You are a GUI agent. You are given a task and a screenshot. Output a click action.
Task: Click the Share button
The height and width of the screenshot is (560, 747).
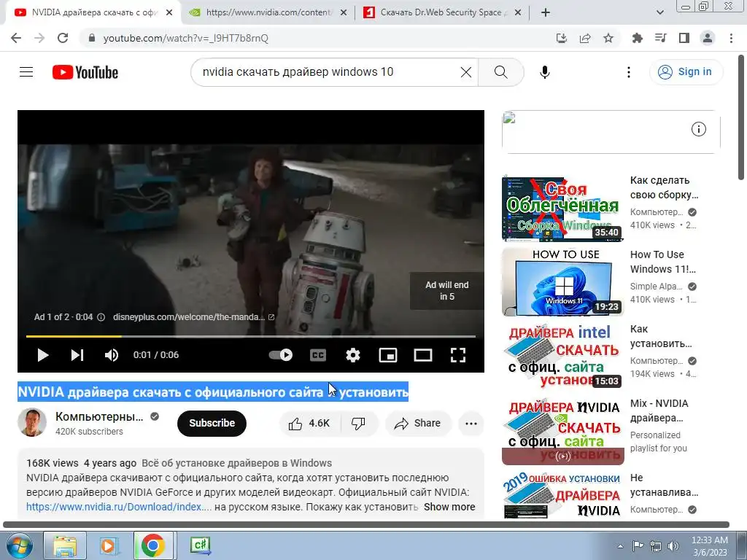point(418,424)
